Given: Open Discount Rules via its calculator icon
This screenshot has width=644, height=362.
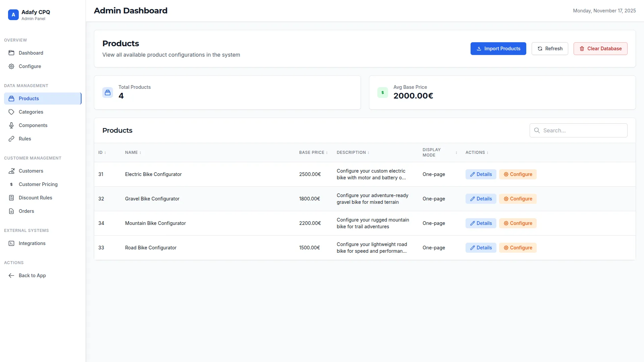Looking at the screenshot, I should tap(11, 198).
